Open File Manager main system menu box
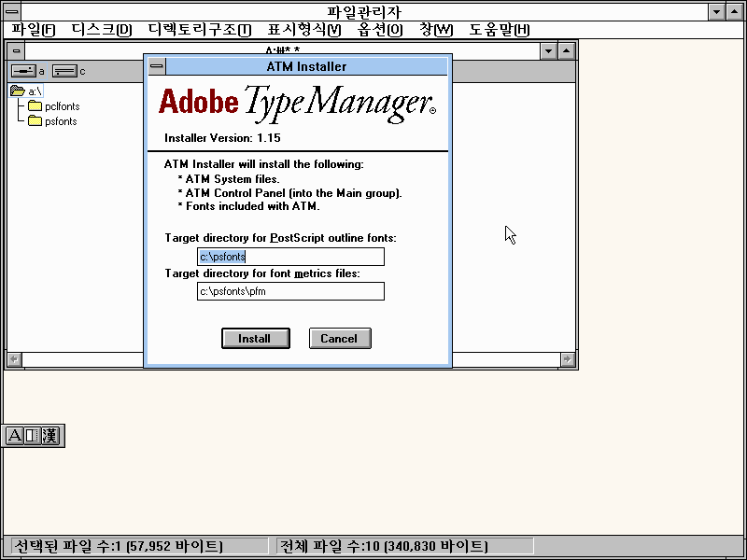The width and height of the screenshot is (747, 560). point(12,11)
